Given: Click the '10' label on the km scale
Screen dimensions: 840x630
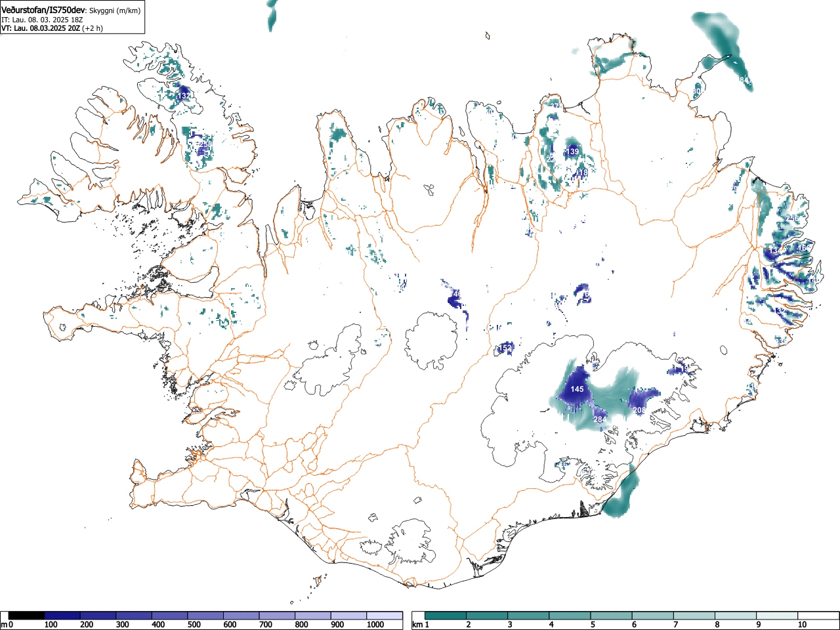Looking at the screenshot, I should (801, 625).
